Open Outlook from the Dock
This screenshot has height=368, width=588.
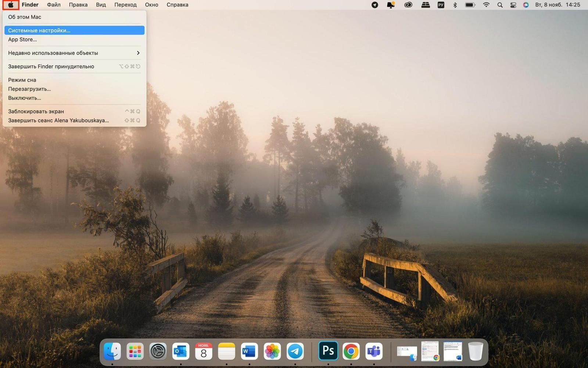[181, 351]
